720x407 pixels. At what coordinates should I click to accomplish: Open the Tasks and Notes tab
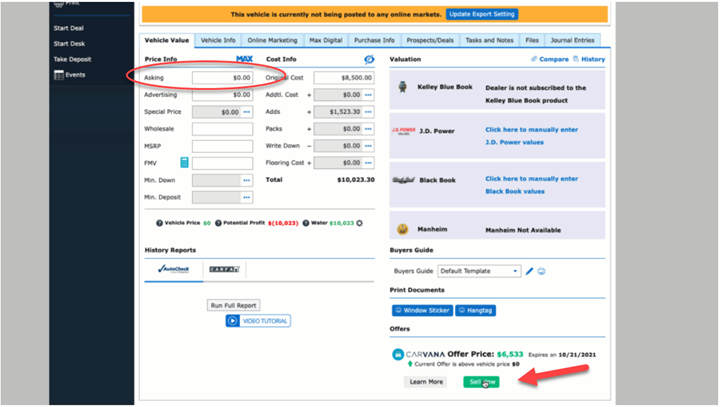[489, 40]
